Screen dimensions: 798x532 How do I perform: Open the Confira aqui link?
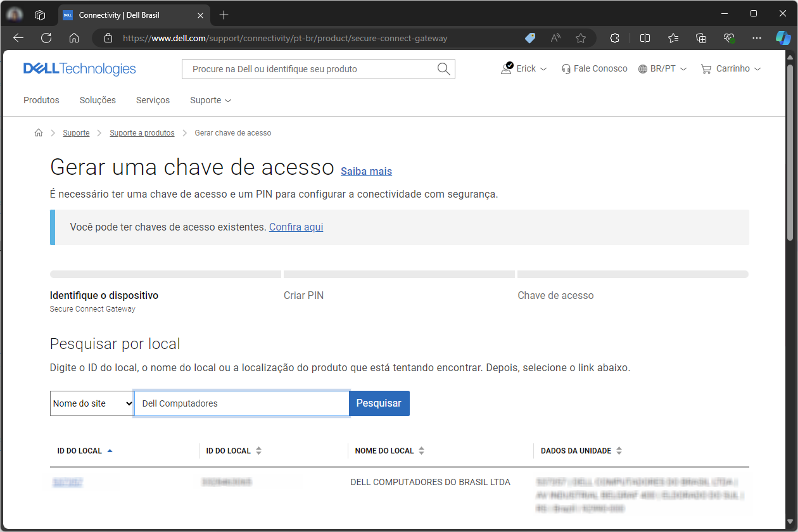296,227
